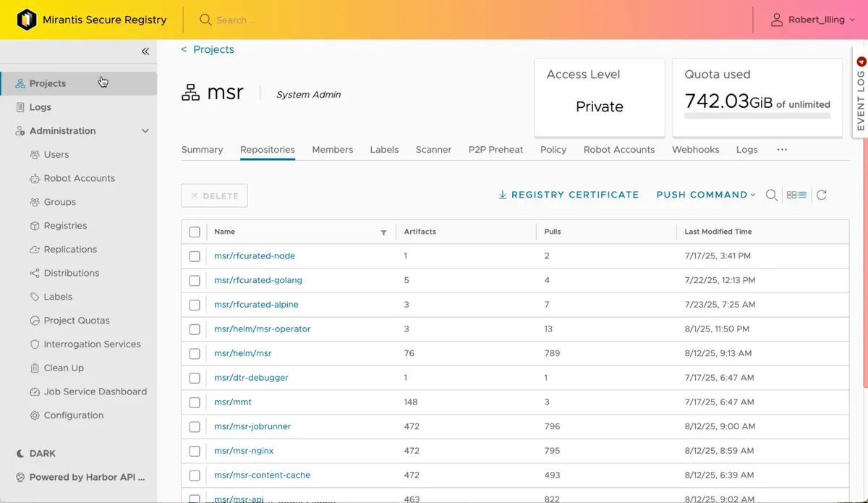Click the Interrogation Services shield icon
This screenshot has width=868, height=503.
click(x=35, y=345)
